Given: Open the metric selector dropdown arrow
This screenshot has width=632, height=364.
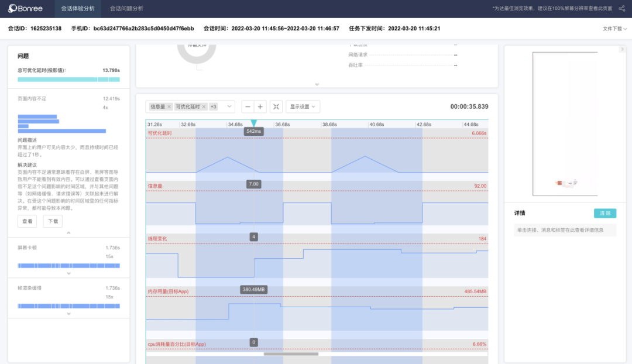Looking at the screenshot, I should pyautogui.click(x=228, y=107).
